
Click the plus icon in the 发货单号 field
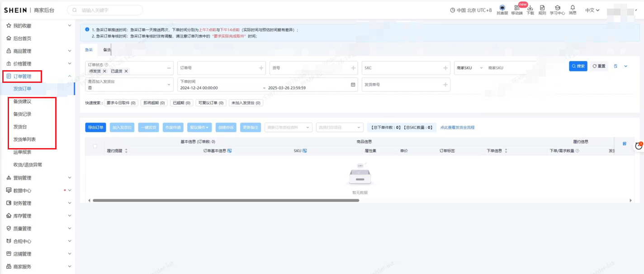pos(446,85)
